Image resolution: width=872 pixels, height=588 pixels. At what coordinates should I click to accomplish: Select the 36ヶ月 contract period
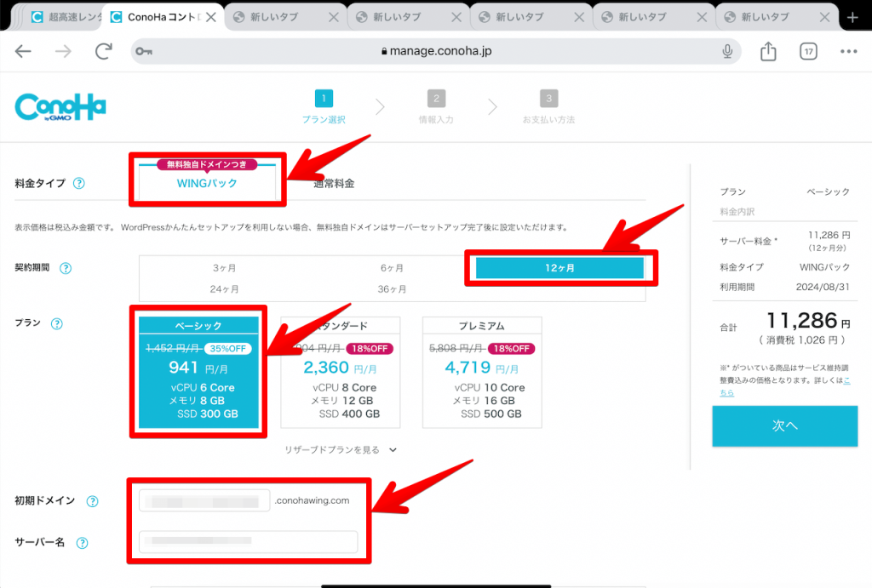tap(392, 289)
